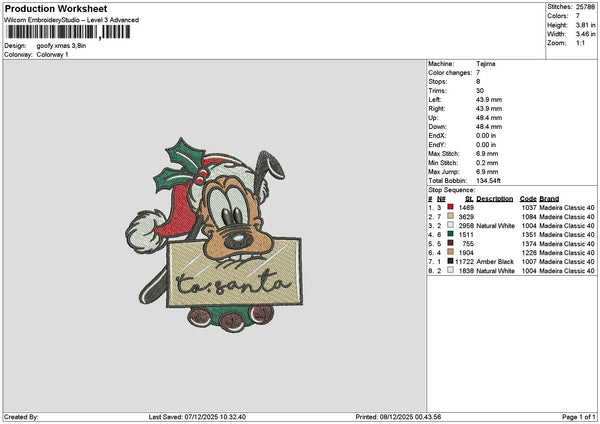Click the Stops value 8
600x424 pixels.
tap(478, 82)
